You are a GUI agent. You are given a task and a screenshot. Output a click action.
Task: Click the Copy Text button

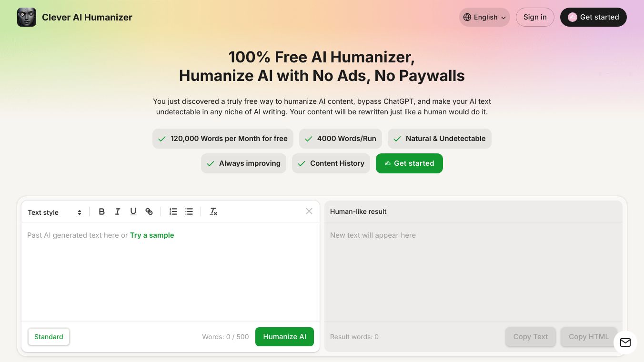point(530,337)
